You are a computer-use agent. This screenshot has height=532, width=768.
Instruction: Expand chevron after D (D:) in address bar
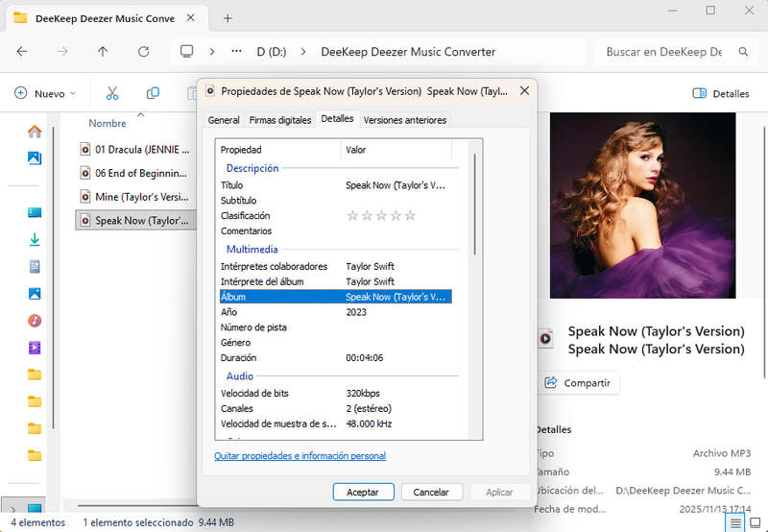pyautogui.click(x=303, y=51)
